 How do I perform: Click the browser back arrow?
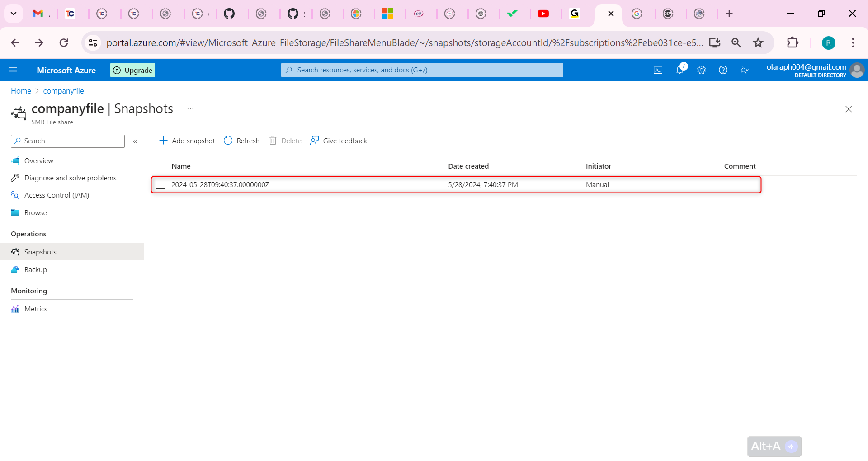[x=15, y=43]
